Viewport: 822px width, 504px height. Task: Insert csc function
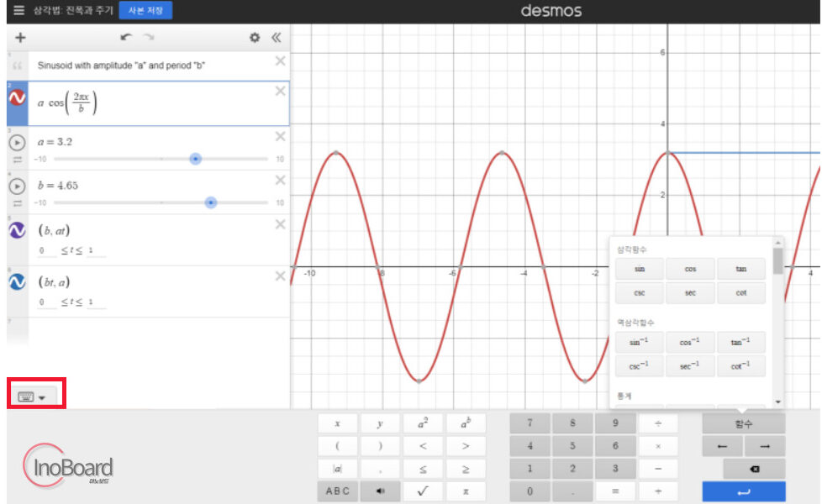tap(639, 293)
